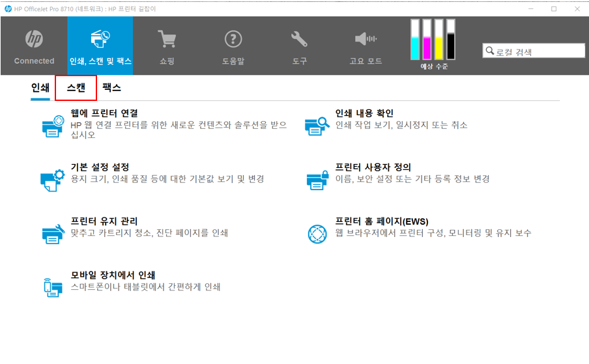Click the black ink level cartridge
Image resolution: width=589 pixels, height=364 pixels.
click(x=451, y=40)
